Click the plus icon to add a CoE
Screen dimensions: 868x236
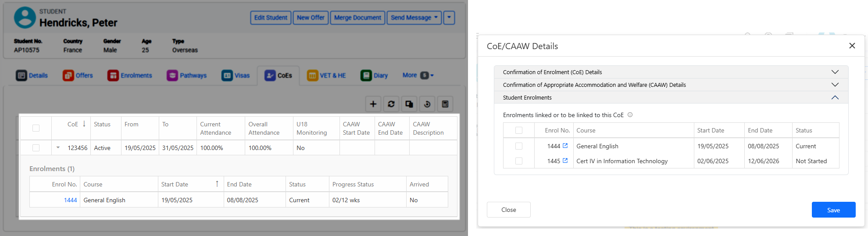coord(373,104)
